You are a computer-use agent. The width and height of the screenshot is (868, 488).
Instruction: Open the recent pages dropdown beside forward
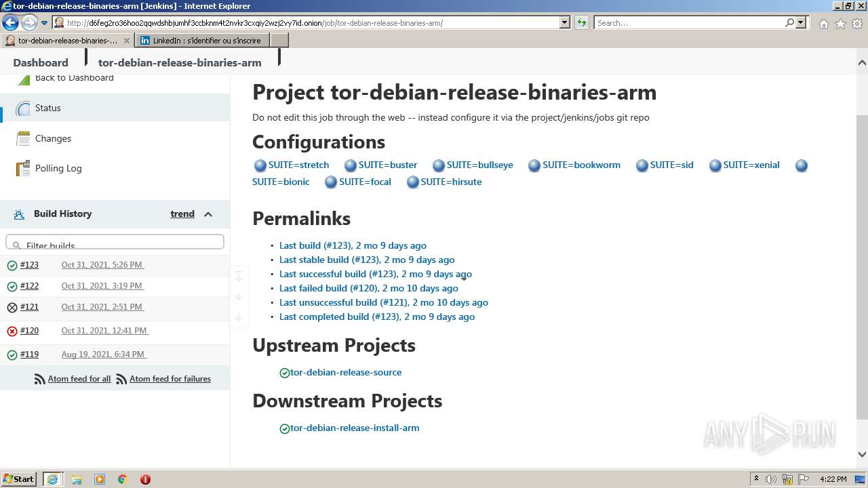click(x=44, y=23)
